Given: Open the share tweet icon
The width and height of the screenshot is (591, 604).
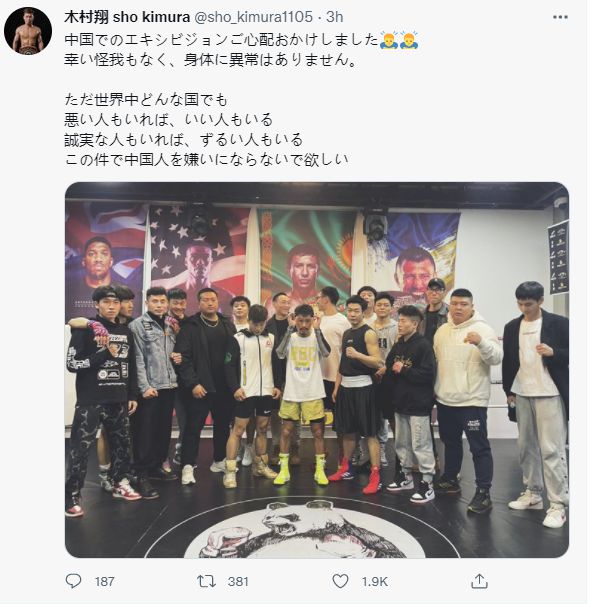Looking at the screenshot, I should (479, 581).
